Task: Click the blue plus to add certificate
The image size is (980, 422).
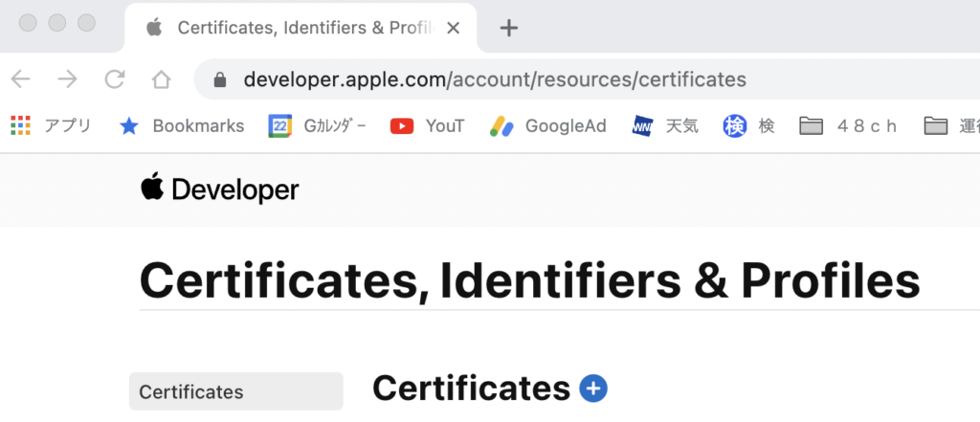Action: (593, 389)
